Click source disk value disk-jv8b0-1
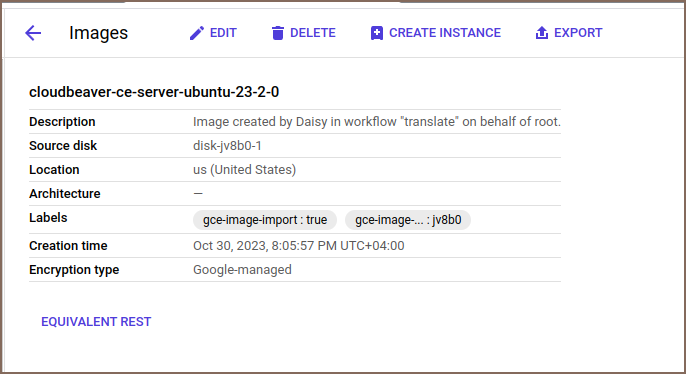The image size is (686, 374). click(227, 146)
